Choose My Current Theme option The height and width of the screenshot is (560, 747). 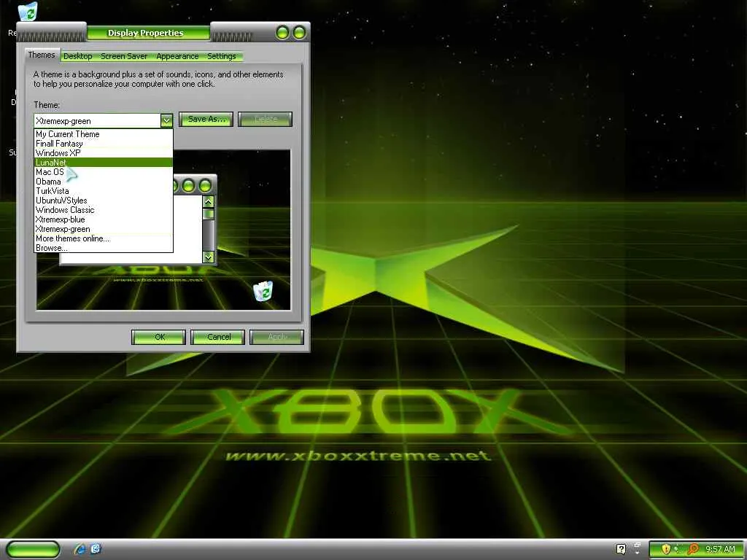pyautogui.click(x=104, y=134)
